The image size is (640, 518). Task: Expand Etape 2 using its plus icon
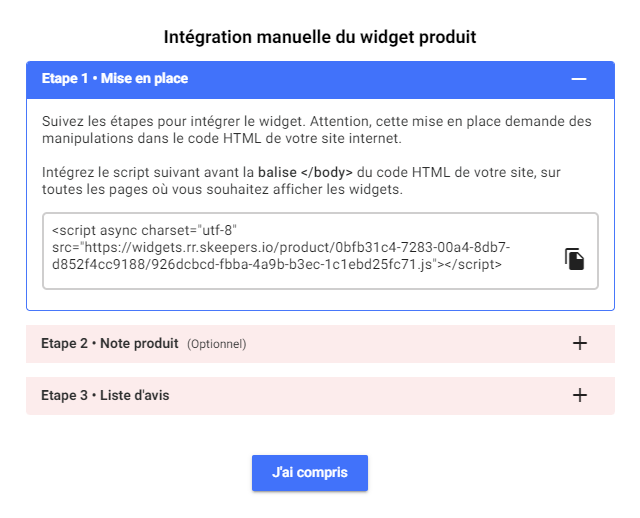[x=579, y=343]
